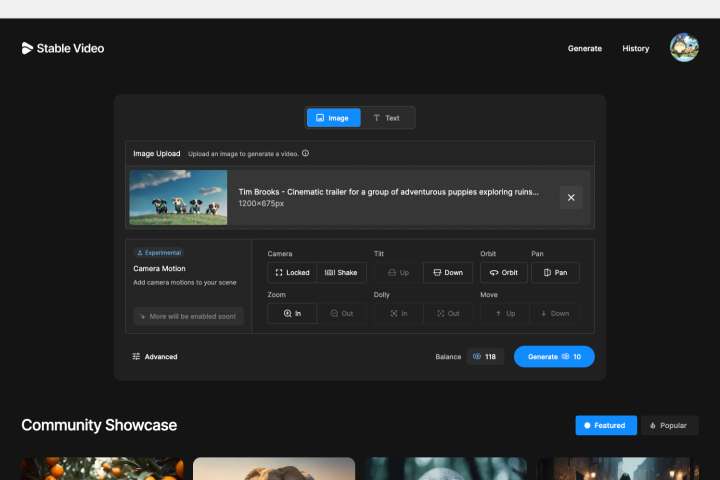Viewport: 720px width, 480px height.
Task: Toggle Locked camera option
Action: point(292,272)
